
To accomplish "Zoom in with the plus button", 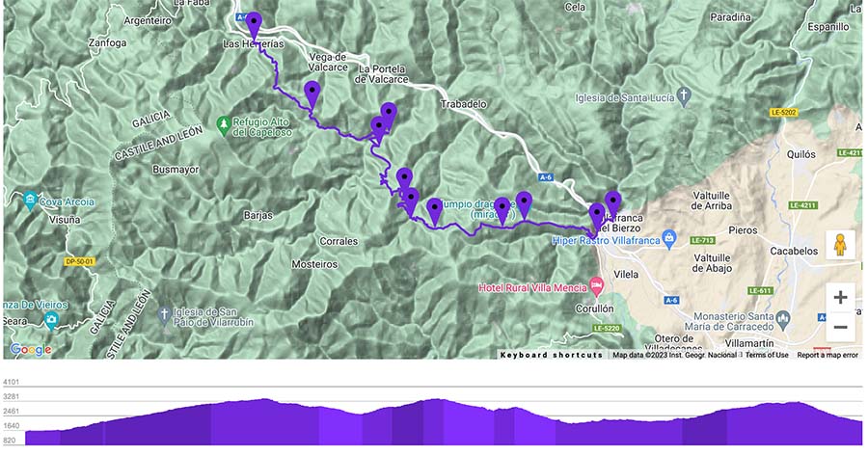I will pyautogui.click(x=840, y=297).
